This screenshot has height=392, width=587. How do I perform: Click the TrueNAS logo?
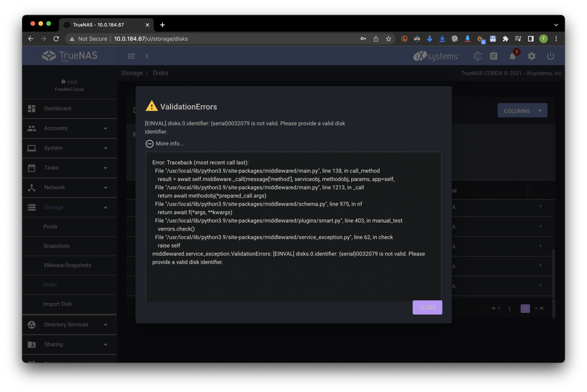tap(70, 56)
